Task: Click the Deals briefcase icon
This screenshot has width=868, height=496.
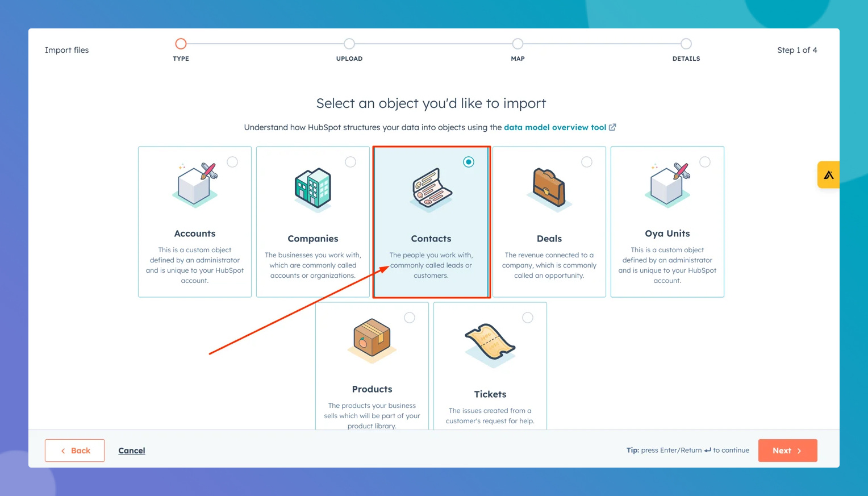Action: (549, 188)
